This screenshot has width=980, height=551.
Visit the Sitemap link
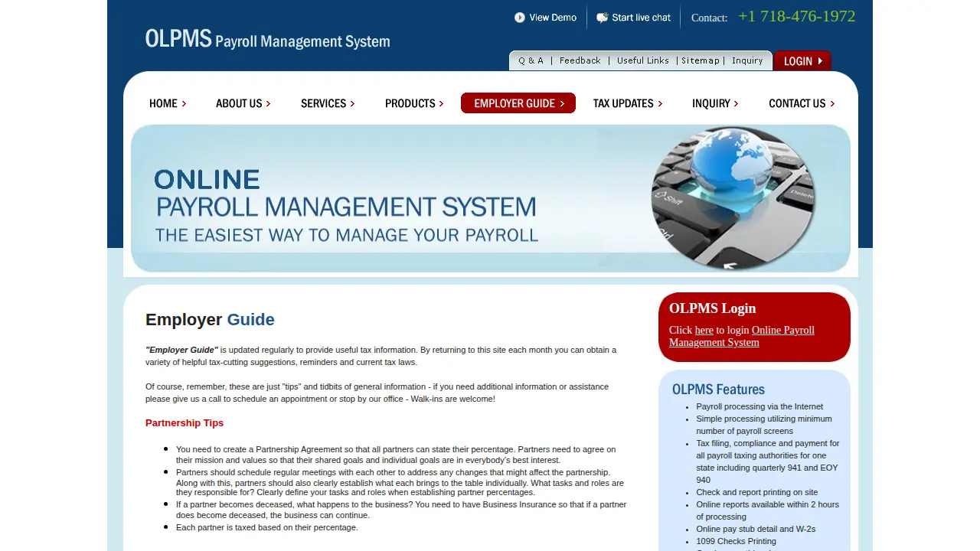coord(701,60)
